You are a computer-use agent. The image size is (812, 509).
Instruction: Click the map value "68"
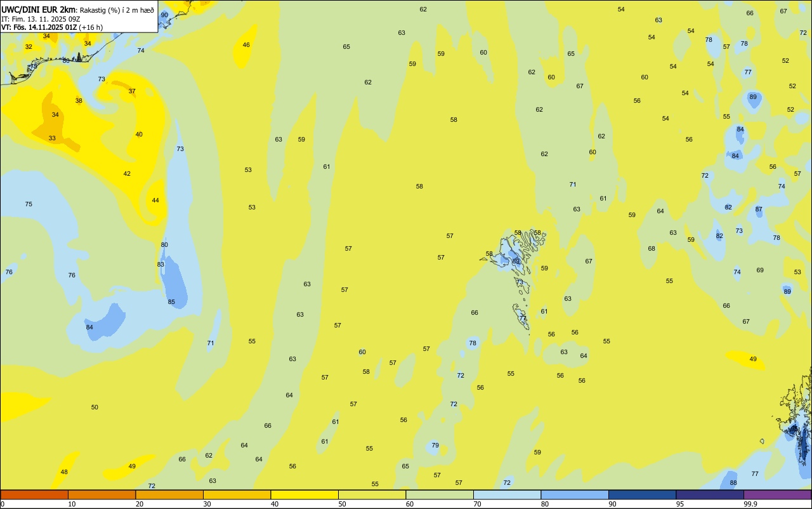[x=652, y=249]
